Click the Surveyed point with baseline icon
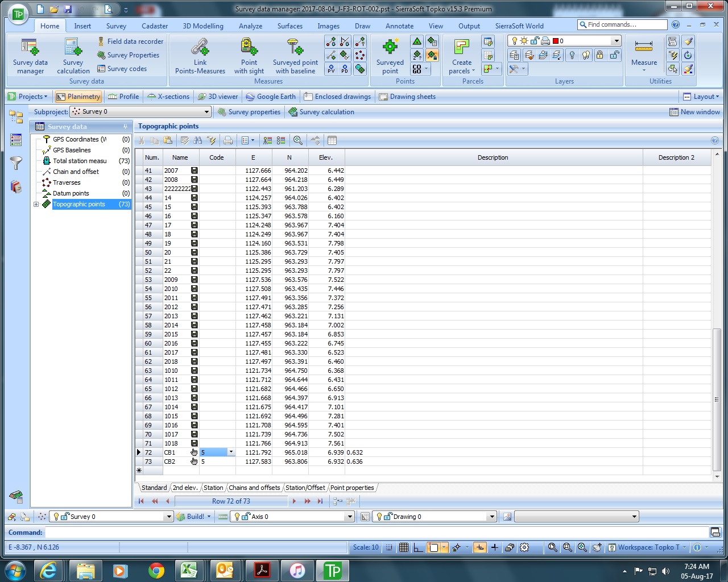Image resolution: width=728 pixels, height=582 pixels. (x=295, y=54)
